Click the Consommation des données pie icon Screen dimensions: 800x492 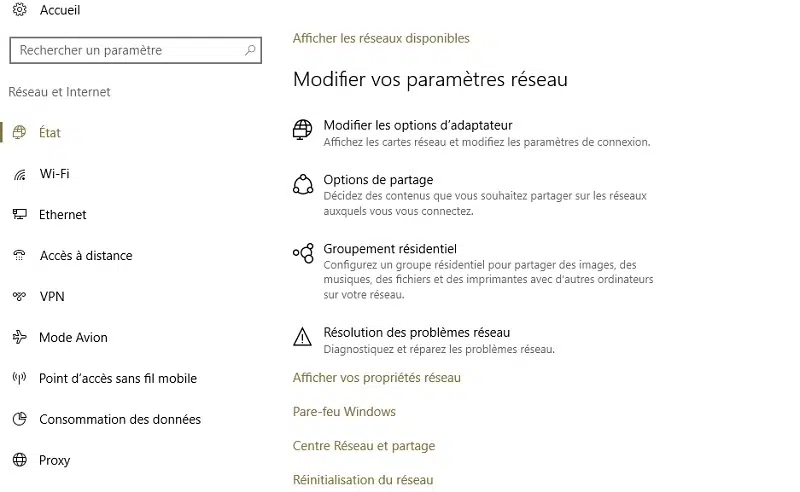pos(19,419)
